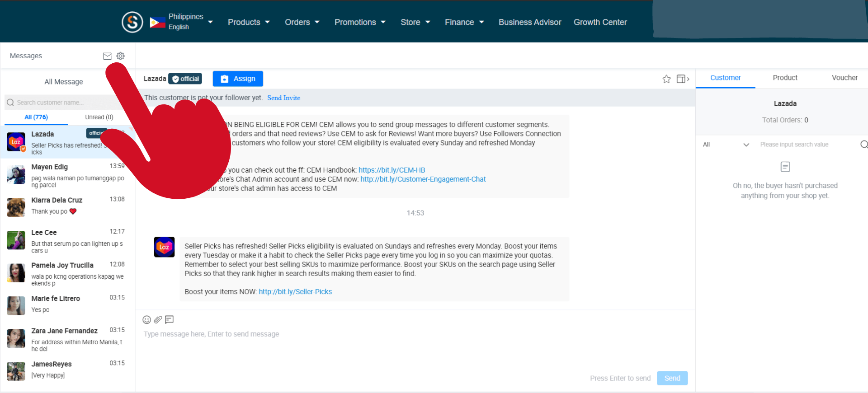Expand the Orders menu
868x393 pixels.
tap(302, 22)
